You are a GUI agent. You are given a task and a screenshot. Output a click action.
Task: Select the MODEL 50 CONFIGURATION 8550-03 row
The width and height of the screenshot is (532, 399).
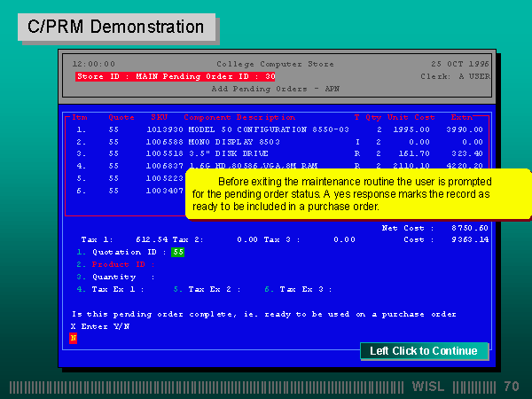(268, 129)
